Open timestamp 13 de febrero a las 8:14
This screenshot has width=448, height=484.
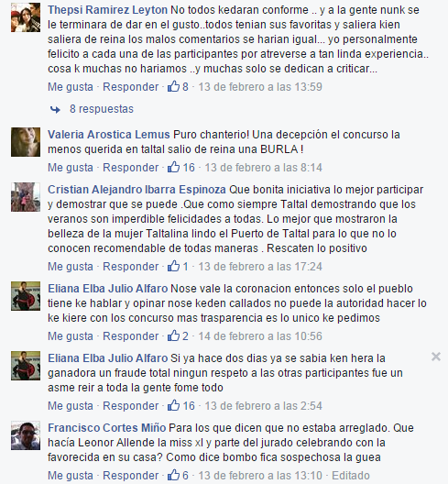point(264,168)
